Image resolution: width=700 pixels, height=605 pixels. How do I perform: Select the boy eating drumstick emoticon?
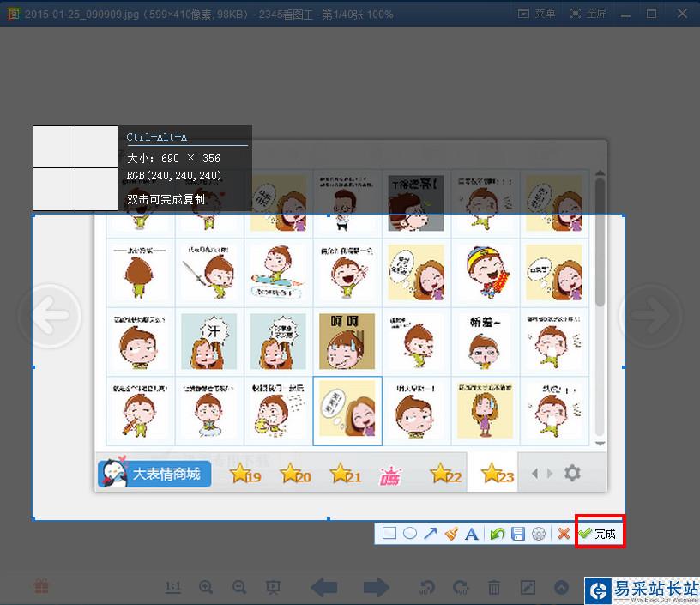tap(140, 410)
